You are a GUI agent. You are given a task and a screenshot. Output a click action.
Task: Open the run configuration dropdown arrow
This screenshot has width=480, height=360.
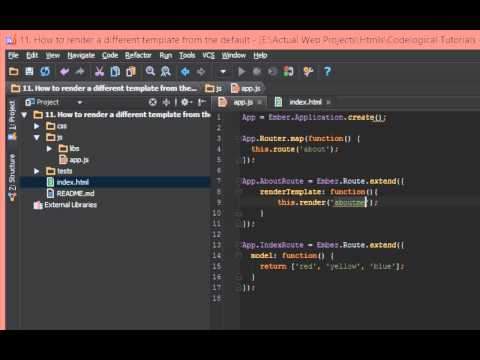(223, 71)
